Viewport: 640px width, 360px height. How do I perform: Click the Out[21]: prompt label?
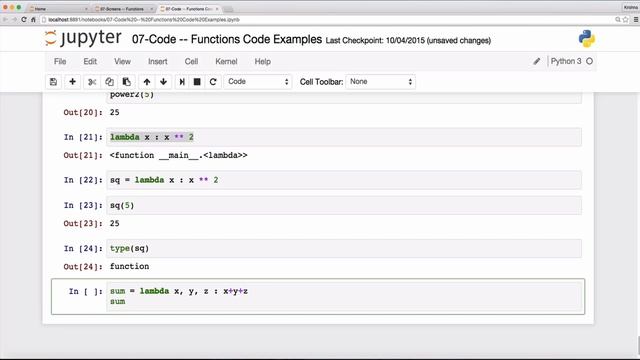tap(83, 156)
